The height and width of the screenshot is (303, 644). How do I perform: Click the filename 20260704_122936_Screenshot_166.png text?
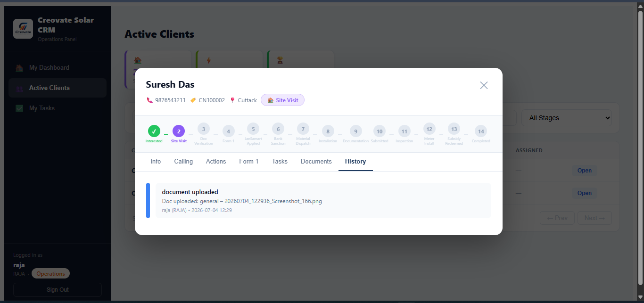273,201
